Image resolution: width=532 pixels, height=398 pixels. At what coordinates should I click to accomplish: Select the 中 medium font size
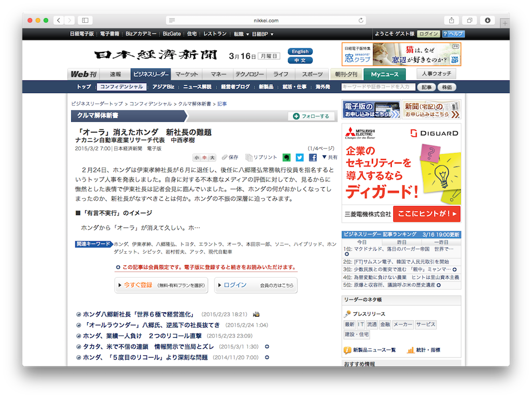[205, 157]
